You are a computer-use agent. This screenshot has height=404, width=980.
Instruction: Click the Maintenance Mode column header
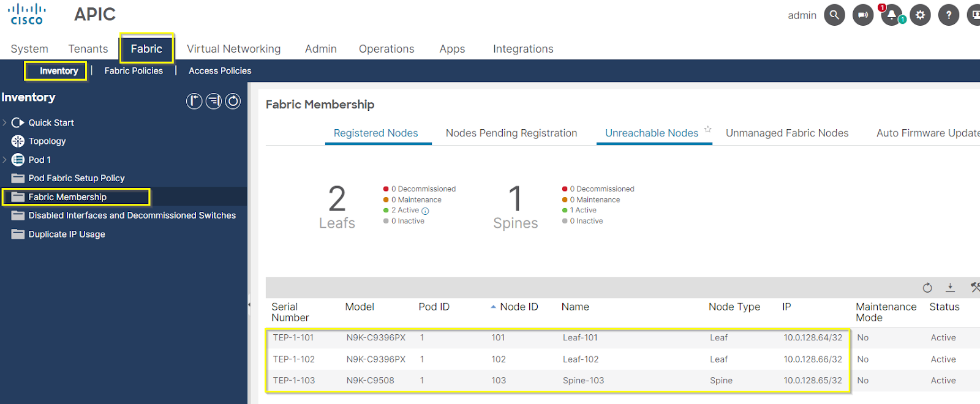886,312
